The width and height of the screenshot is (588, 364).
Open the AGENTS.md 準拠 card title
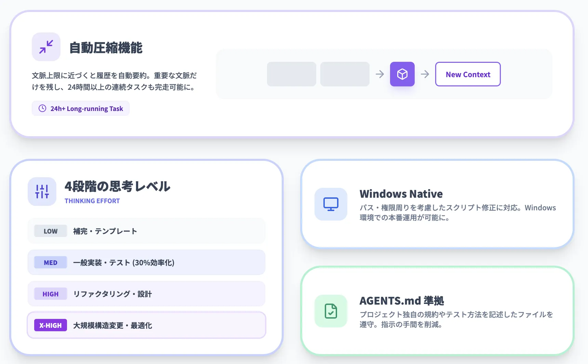pyautogui.click(x=402, y=301)
